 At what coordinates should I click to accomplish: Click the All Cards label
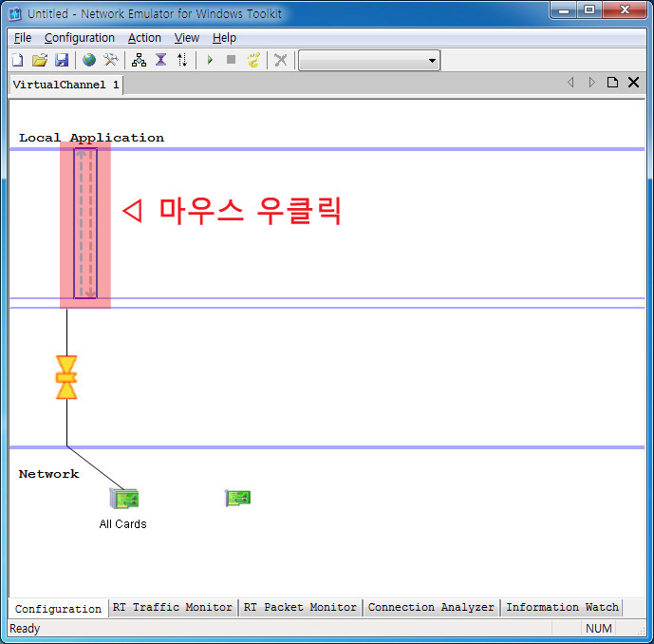(123, 524)
